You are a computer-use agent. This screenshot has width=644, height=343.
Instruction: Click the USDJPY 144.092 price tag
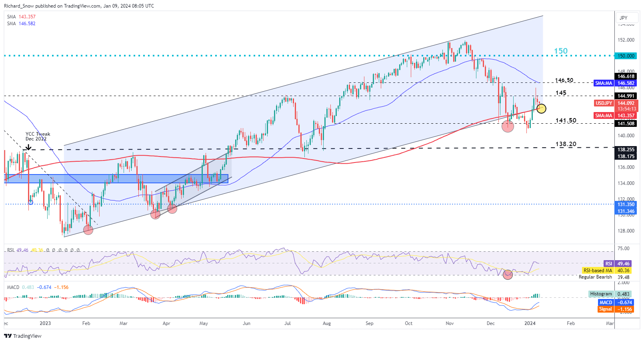(x=616, y=103)
